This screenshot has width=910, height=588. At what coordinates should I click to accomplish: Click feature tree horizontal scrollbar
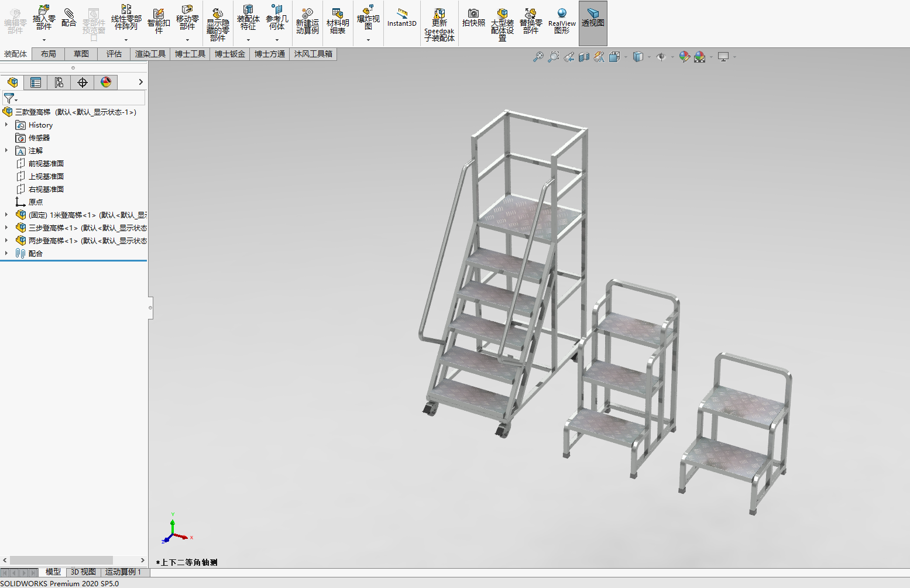pos(61,560)
